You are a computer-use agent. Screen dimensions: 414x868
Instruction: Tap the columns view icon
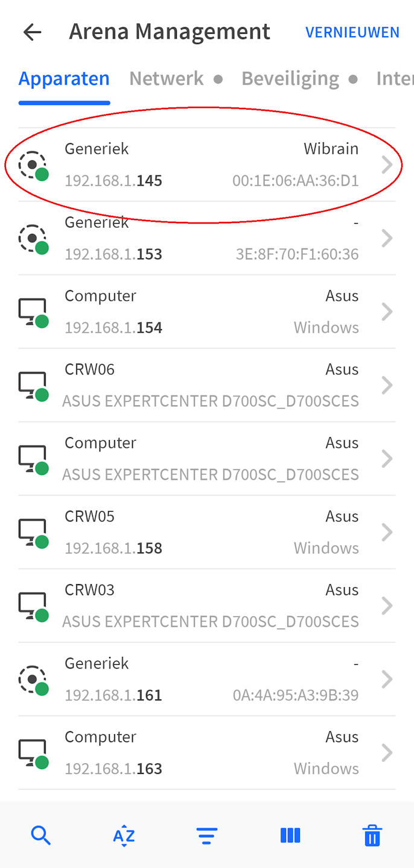pyautogui.click(x=290, y=835)
